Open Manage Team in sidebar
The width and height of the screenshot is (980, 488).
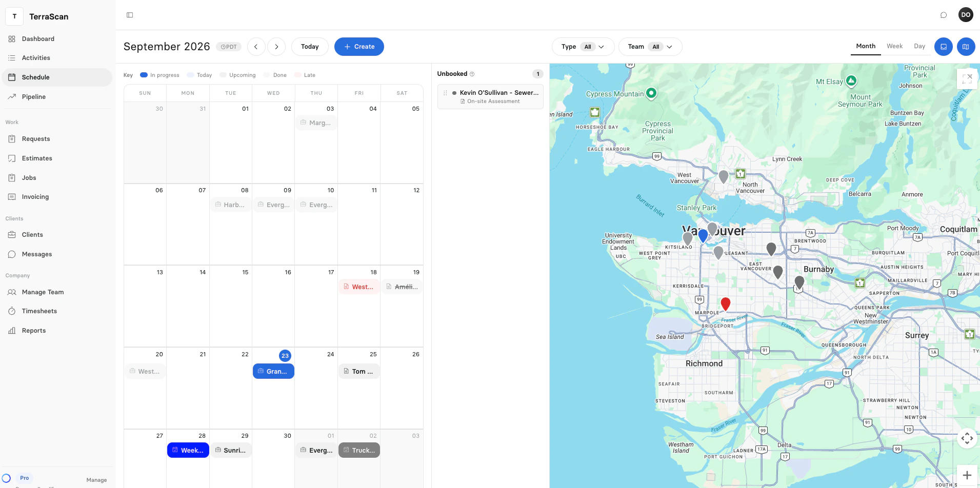point(57,292)
